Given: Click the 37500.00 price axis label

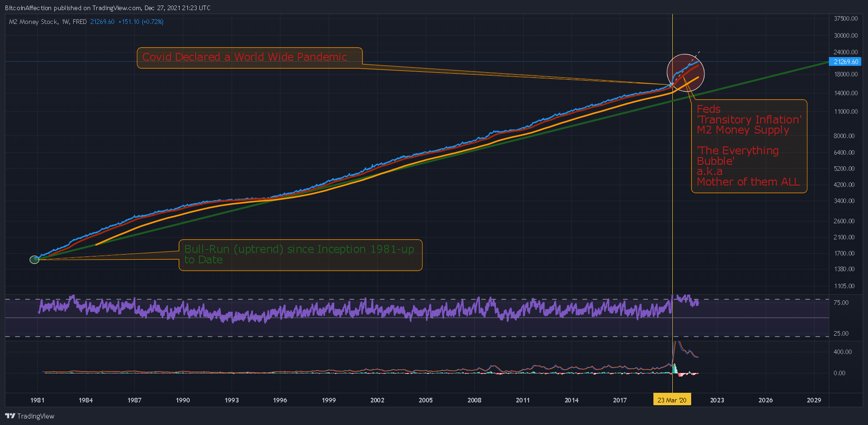Looking at the screenshot, I should 846,18.
